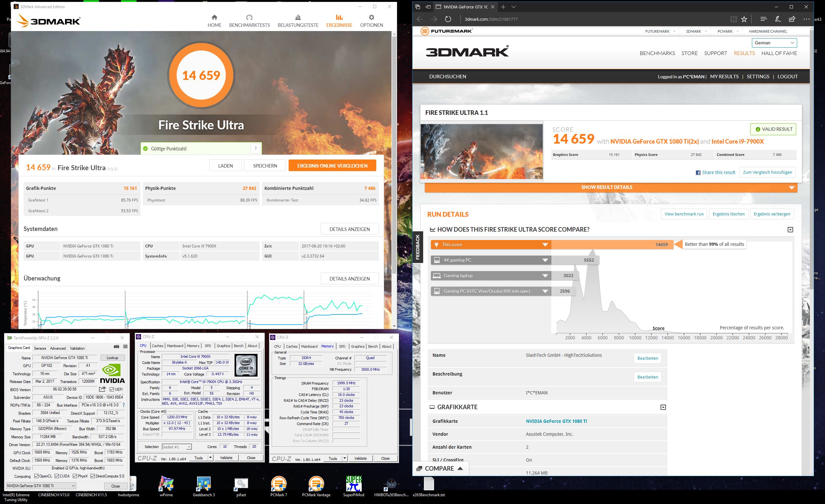Image resolution: width=825 pixels, height=504 pixels.
Task: Click ERGEBNIS ONLINE VERGLEICHEN button
Action: [x=332, y=166]
